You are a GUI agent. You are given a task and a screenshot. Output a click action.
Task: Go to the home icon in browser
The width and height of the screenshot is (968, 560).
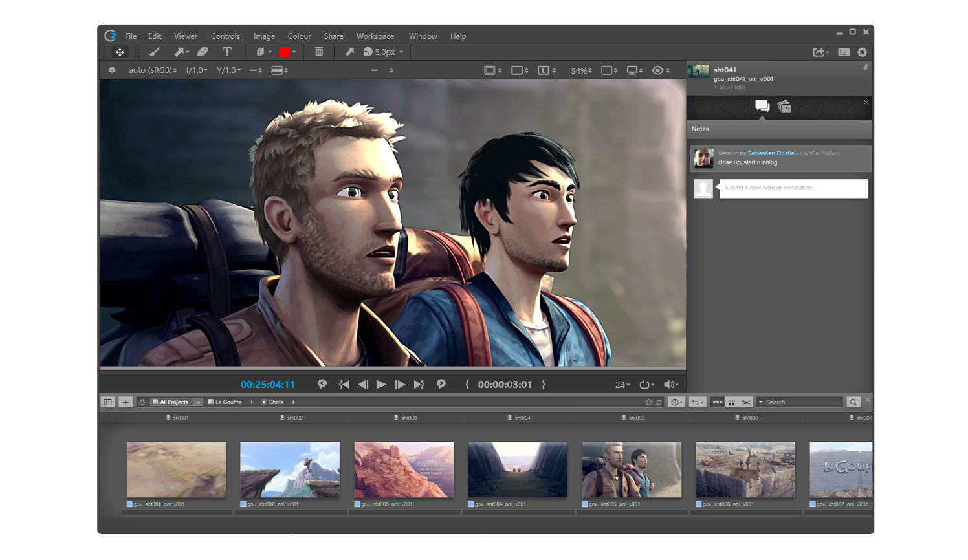142,402
